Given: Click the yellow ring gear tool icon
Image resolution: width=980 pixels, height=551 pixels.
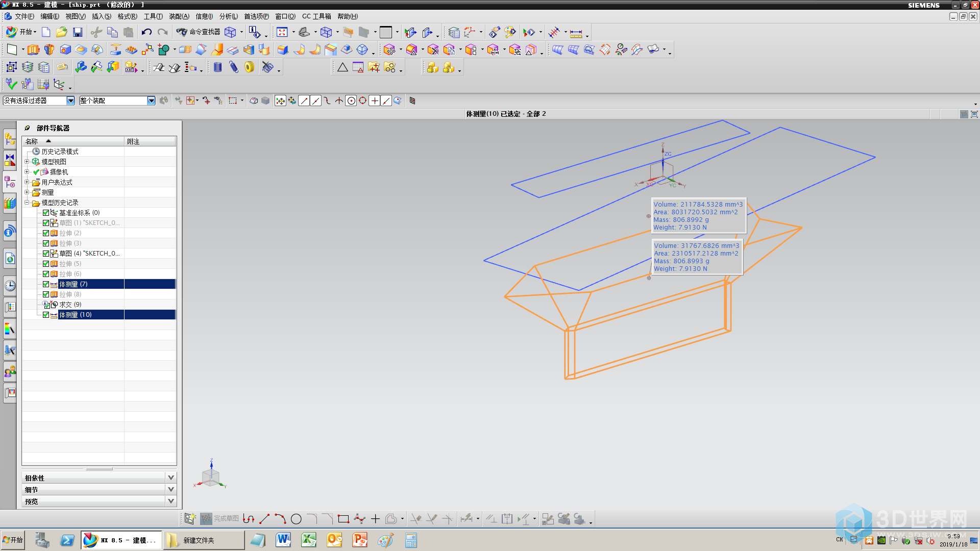Looking at the screenshot, I should point(249,67).
